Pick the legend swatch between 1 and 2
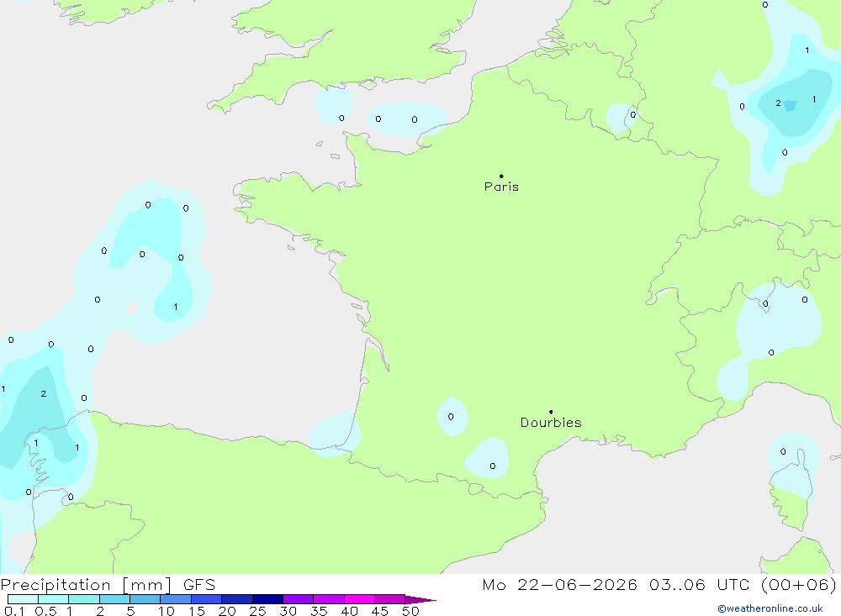 click(83, 599)
